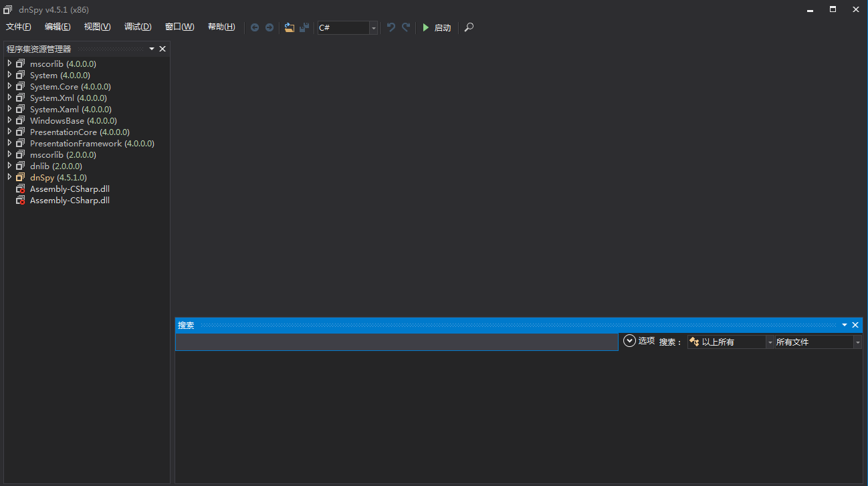Open the C# language dropdown
The image size is (868, 486).
pos(374,27)
